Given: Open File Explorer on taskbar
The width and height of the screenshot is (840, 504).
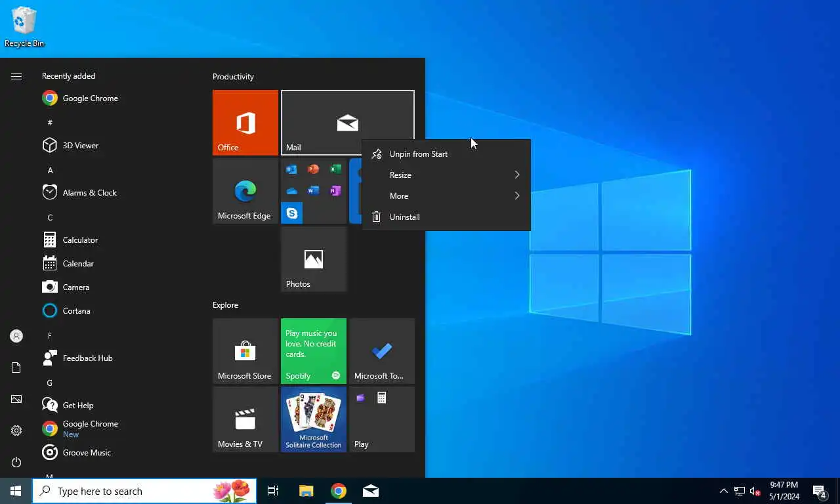Looking at the screenshot, I should point(306,491).
